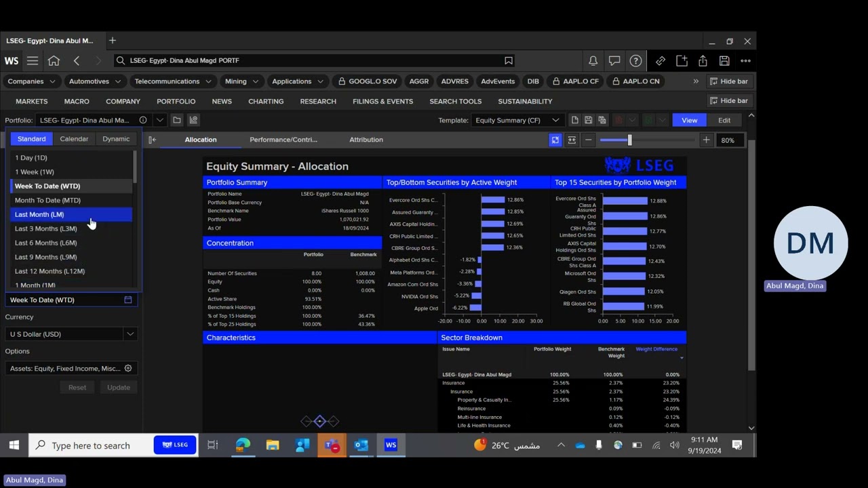Click the Update button
The width and height of the screenshot is (868, 488).
tap(119, 388)
